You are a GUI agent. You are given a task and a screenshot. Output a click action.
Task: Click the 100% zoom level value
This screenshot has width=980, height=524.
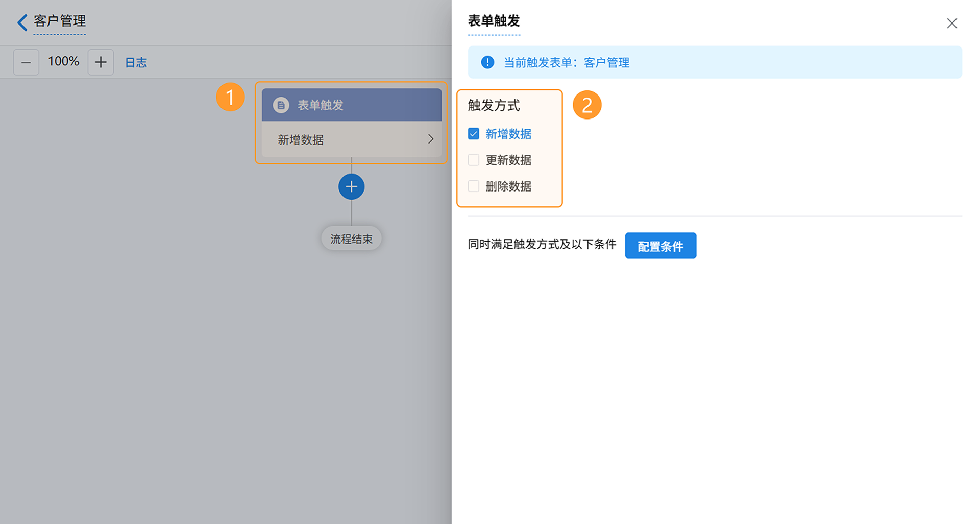(63, 62)
